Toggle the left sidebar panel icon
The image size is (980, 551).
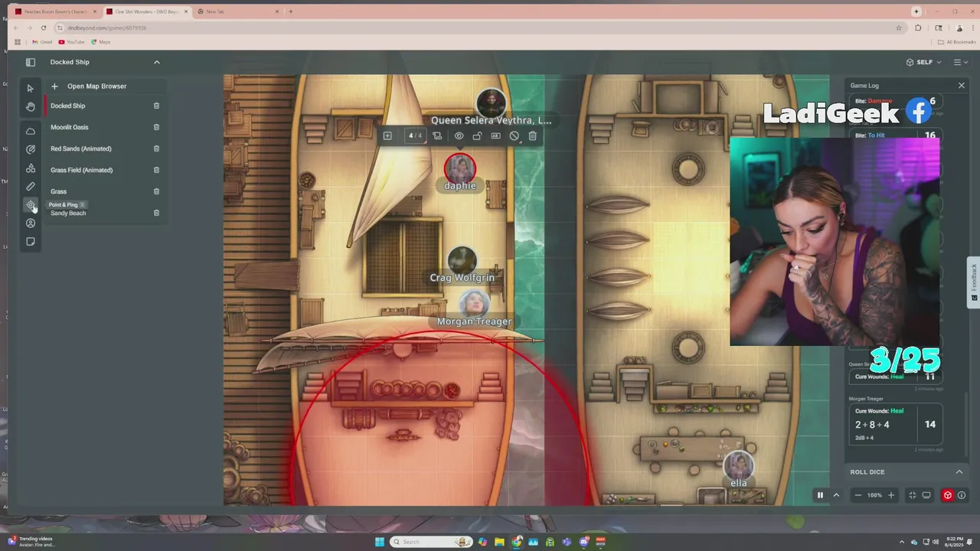point(31,62)
